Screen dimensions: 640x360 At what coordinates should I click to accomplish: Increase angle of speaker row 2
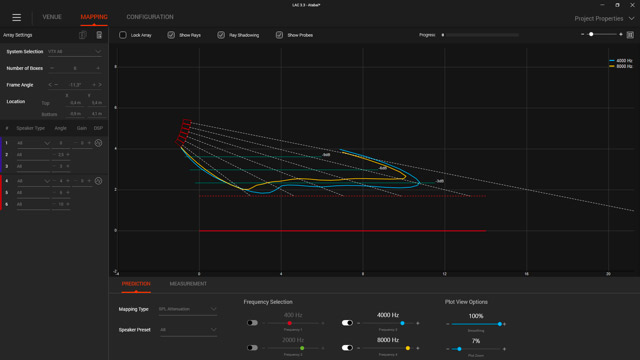(68, 155)
